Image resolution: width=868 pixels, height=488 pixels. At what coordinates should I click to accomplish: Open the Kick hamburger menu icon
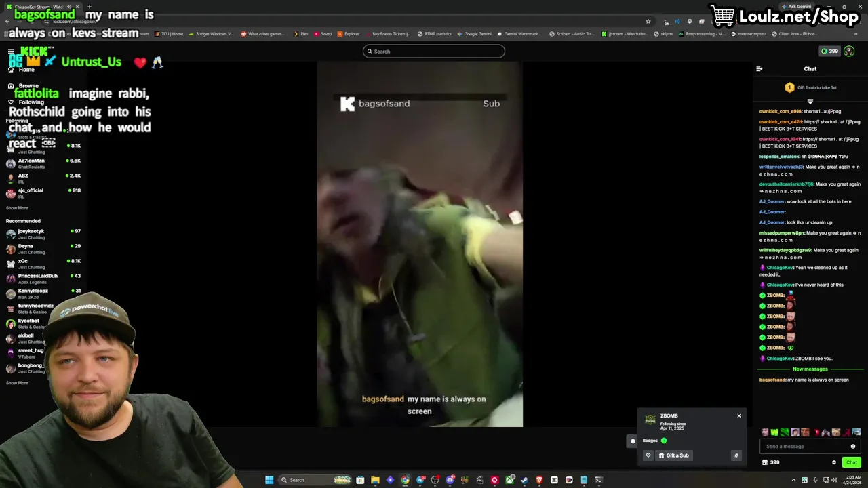pyautogui.click(x=11, y=52)
